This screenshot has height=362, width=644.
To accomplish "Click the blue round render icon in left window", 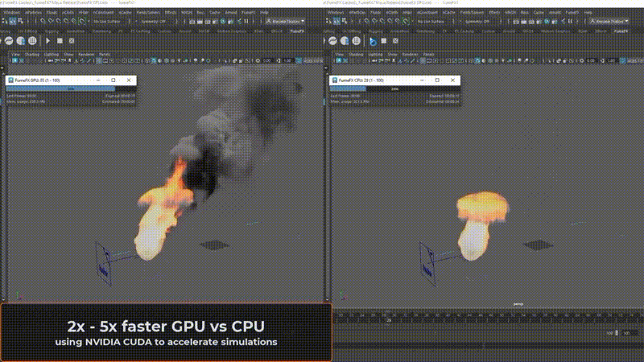I will 223,21.
